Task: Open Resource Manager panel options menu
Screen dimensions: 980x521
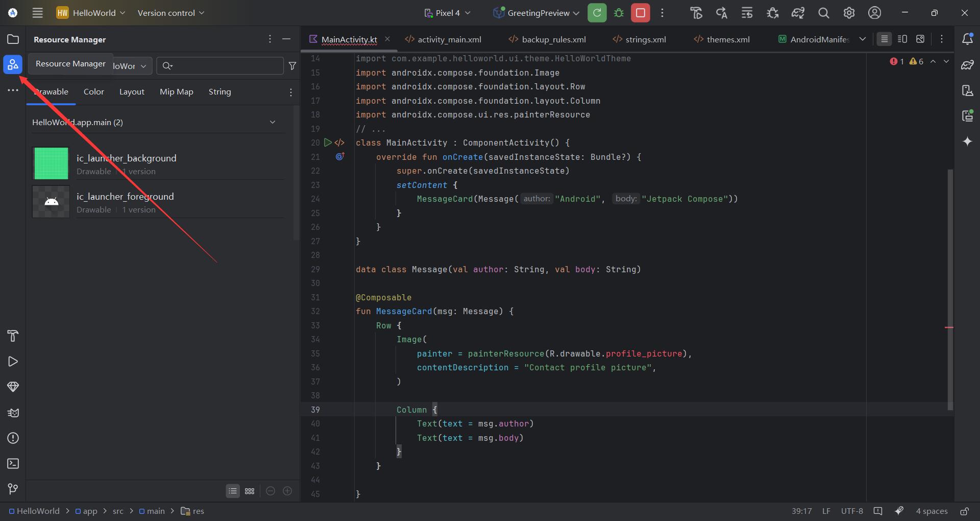Action: (270, 39)
